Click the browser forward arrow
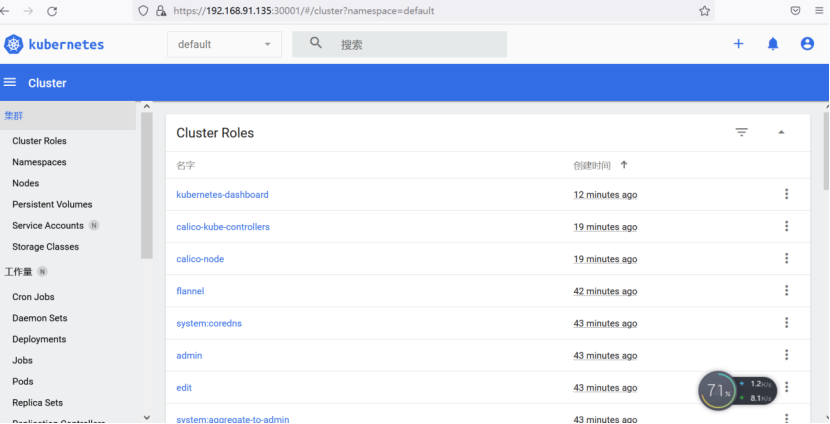 tap(29, 11)
